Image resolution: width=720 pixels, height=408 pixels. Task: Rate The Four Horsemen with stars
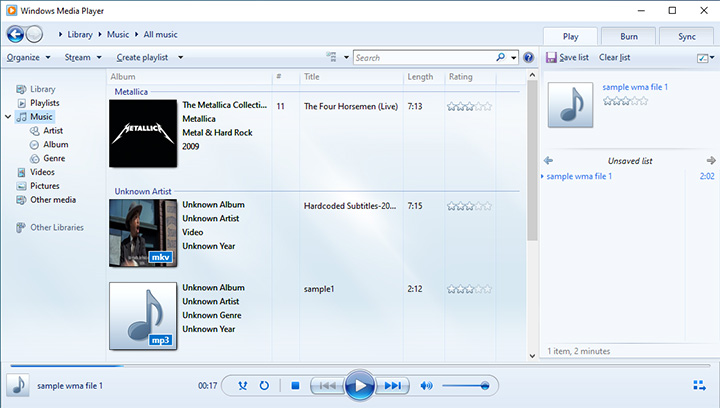(469, 106)
